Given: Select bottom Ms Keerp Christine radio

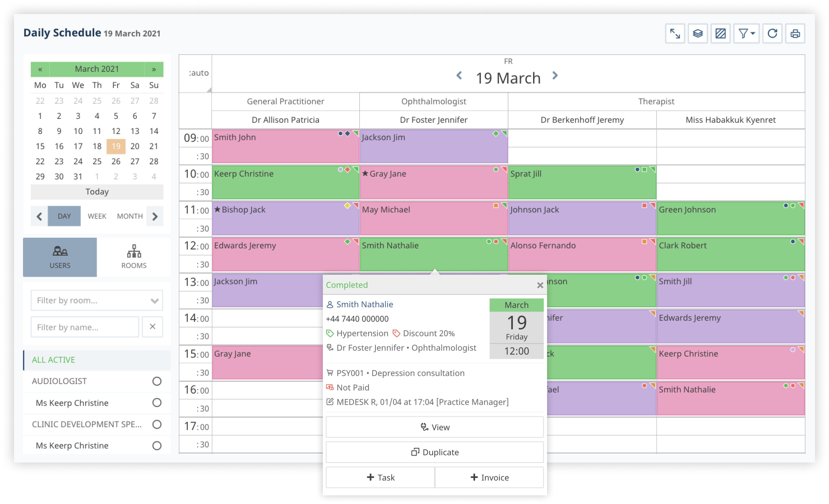Looking at the screenshot, I should [x=157, y=446].
